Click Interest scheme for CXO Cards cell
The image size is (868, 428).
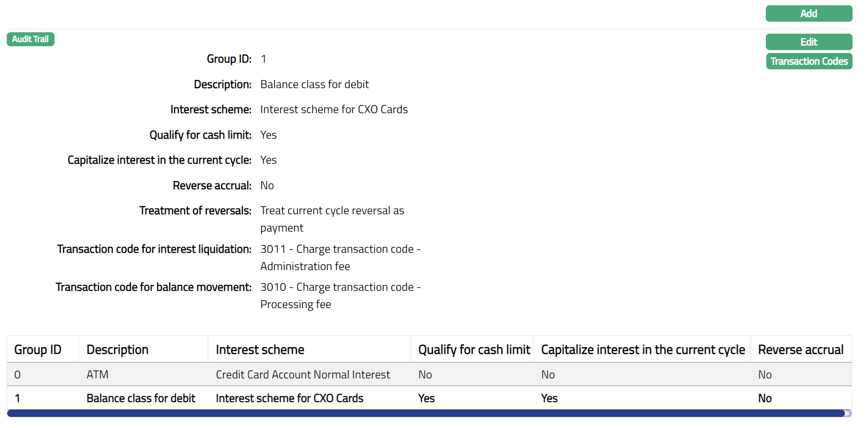(x=289, y=398)
